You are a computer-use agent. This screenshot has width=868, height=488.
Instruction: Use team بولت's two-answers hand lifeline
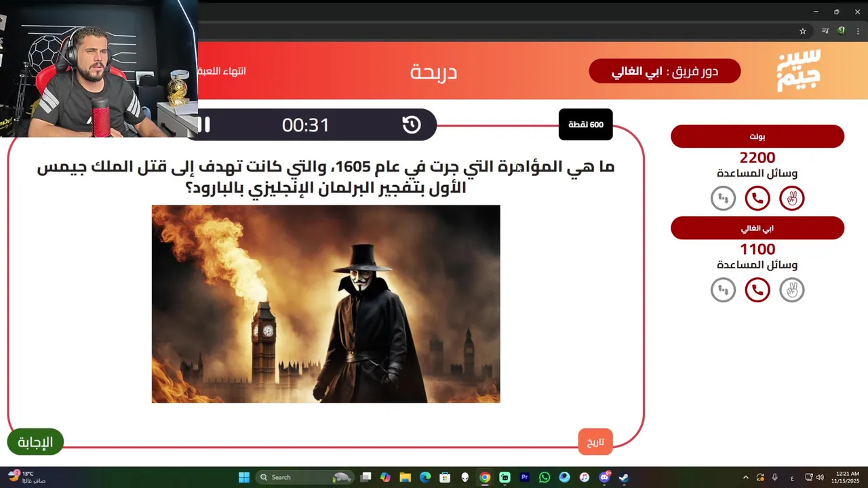pos(792,198)
